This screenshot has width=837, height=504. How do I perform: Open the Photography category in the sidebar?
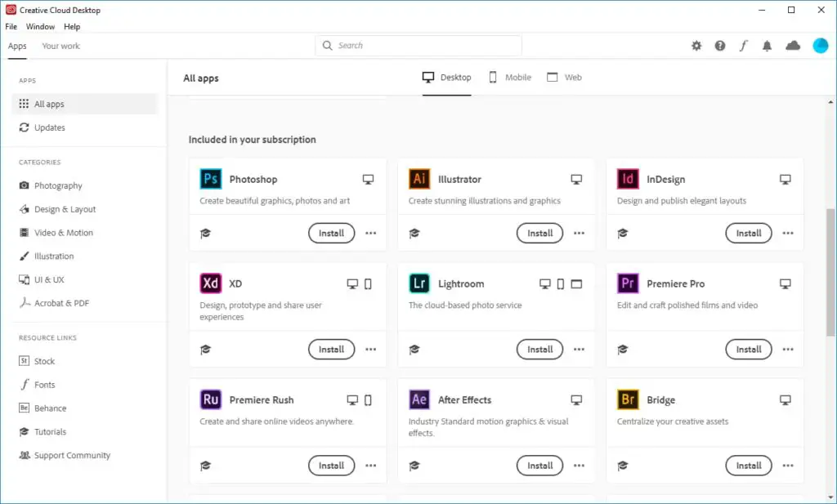[x=56, y=185]
